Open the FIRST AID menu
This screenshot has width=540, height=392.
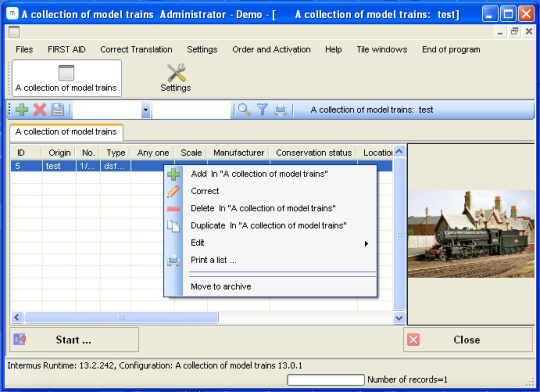[x=66, y=50]
